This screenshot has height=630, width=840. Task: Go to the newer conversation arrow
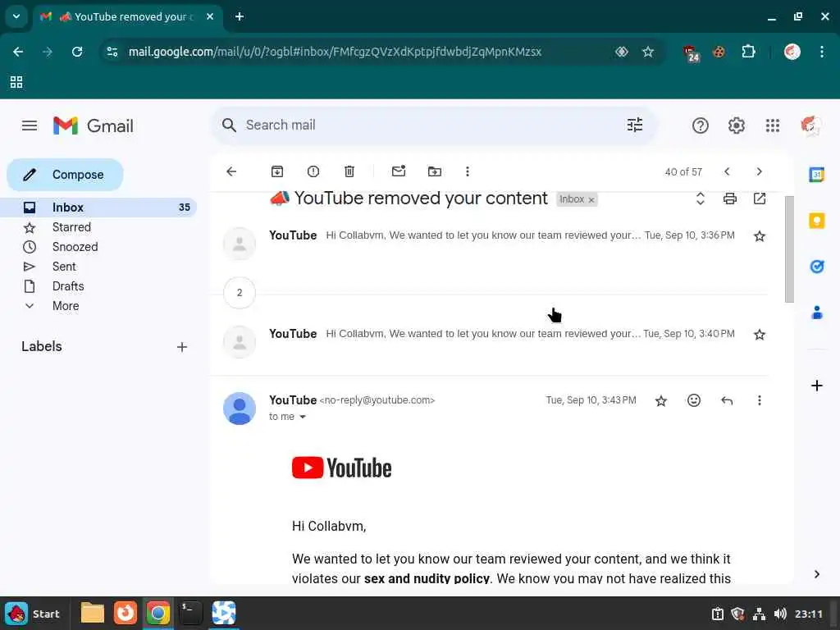coord(727,171)
